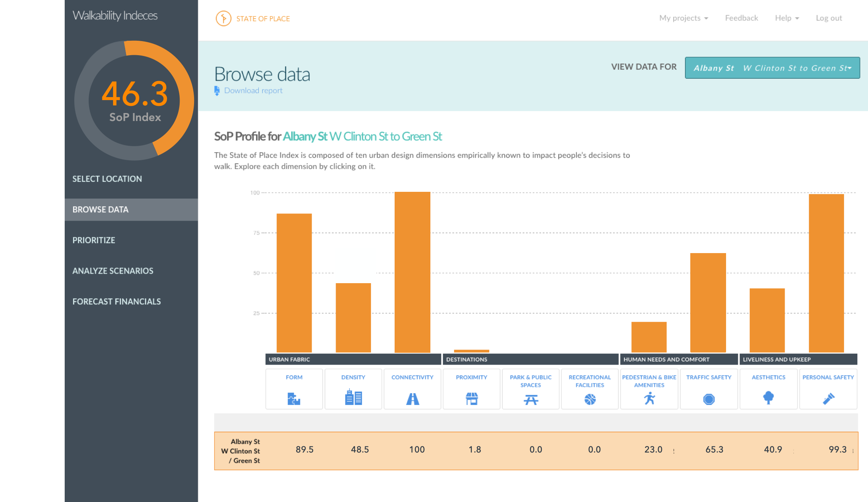The image size is (868, 502).
Task: Open the Albany St location selector dropdown
Action: [772, 68]
